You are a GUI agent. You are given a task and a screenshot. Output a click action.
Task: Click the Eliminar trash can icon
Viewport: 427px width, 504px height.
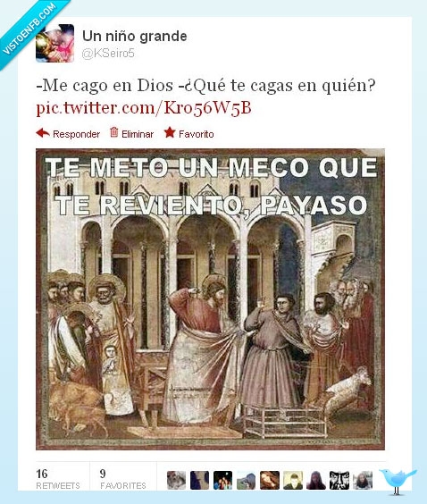pos(113,132)
